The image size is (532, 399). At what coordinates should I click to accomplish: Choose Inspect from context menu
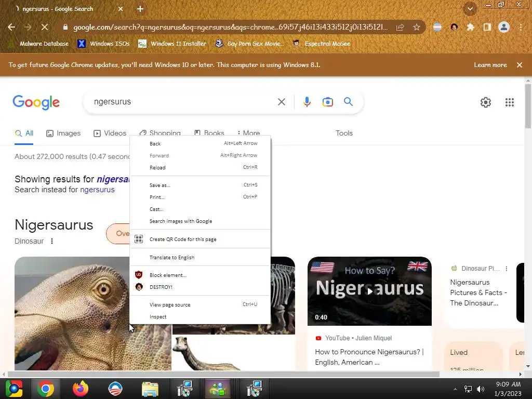(x=200, y=316)
